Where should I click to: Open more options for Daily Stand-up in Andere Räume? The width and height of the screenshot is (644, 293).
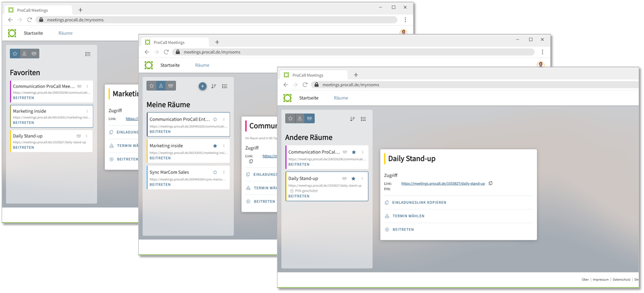(362, 178)
